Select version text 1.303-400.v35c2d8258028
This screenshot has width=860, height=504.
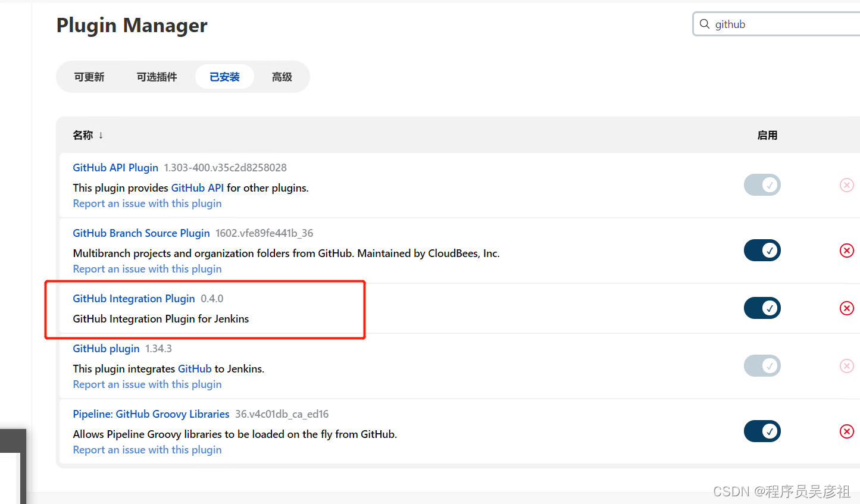[x=226, y=168]
